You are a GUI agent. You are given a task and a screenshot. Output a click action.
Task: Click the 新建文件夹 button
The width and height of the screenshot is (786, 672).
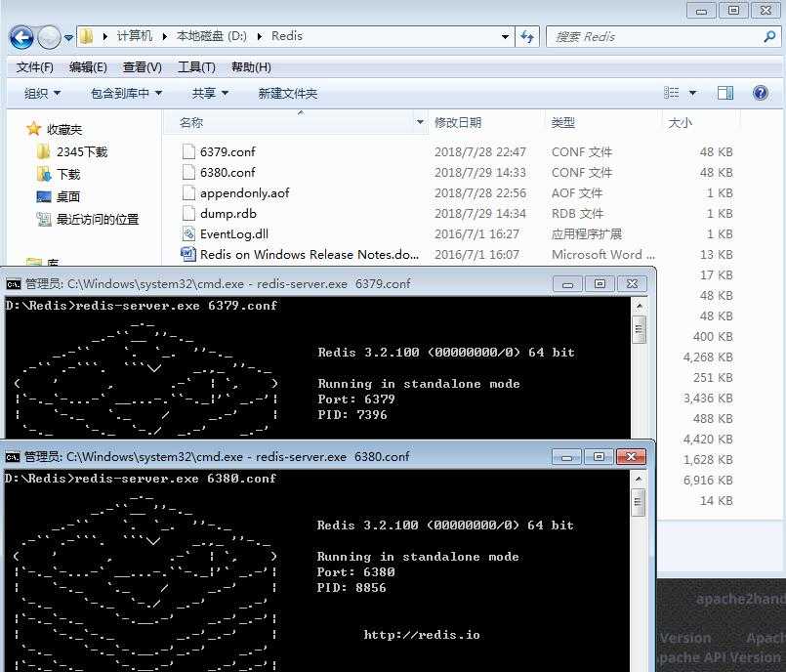(288, 93)
